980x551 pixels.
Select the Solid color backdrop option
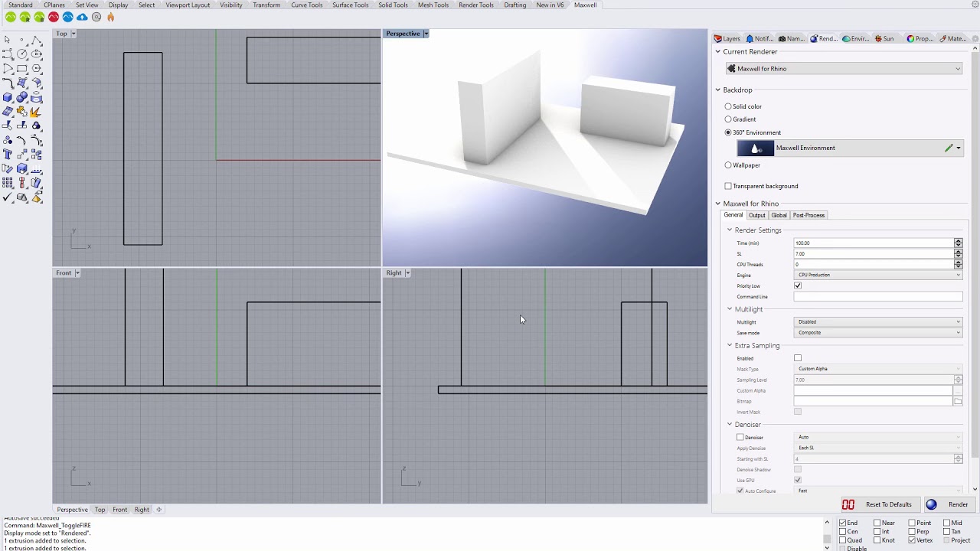pos(728,106)
